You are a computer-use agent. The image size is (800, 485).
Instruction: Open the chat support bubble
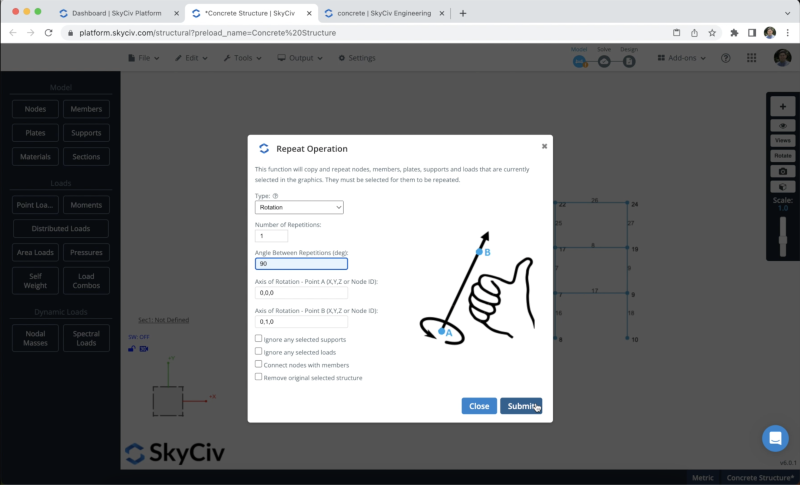[775, 438]
